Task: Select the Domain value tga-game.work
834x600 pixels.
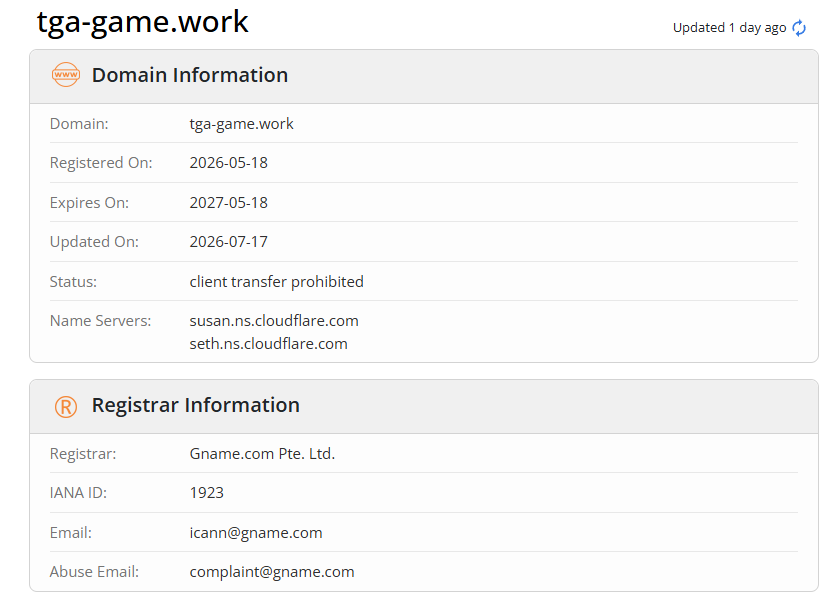Action: click(241, 124)
